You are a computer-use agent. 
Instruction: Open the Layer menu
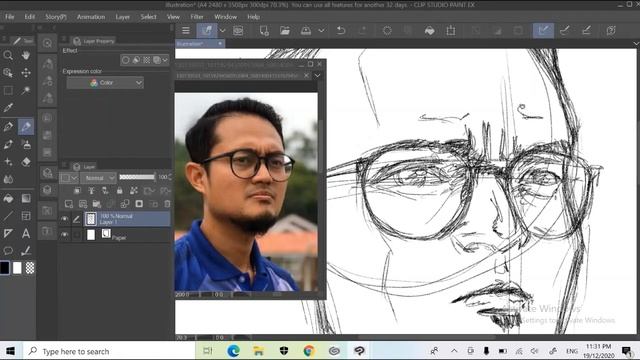click(122, 17)
